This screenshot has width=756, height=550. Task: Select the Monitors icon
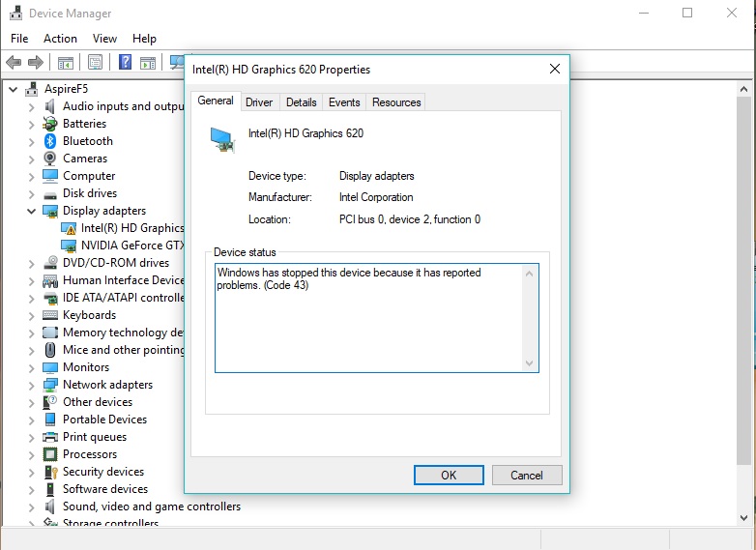(50, 367)
